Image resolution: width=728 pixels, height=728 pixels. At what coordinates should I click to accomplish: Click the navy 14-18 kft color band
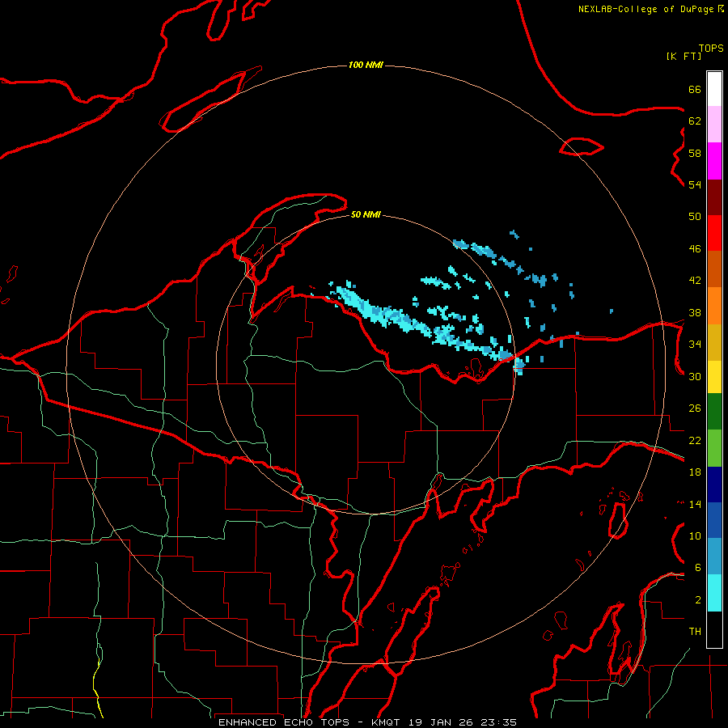click(x=714, y=485)
